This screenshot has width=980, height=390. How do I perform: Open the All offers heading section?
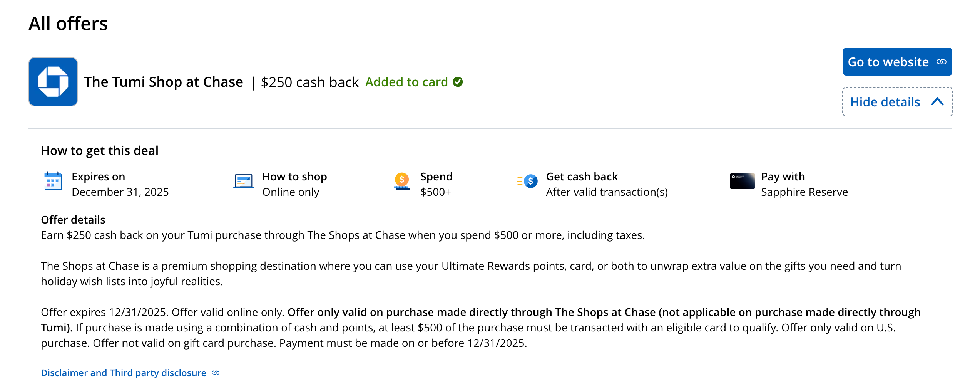tap(68, 23)
